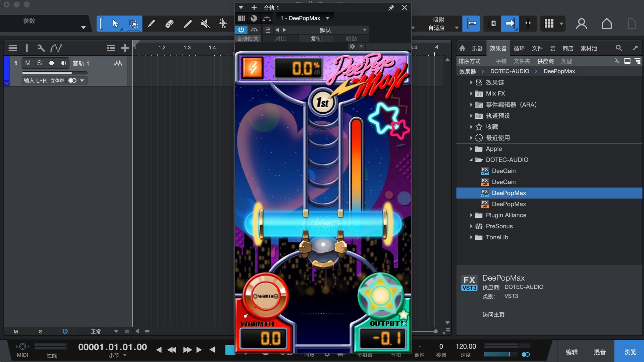644x362 pixels.
Task: Click the channel editor icon on 音轨 1
Action: [118, 63]
